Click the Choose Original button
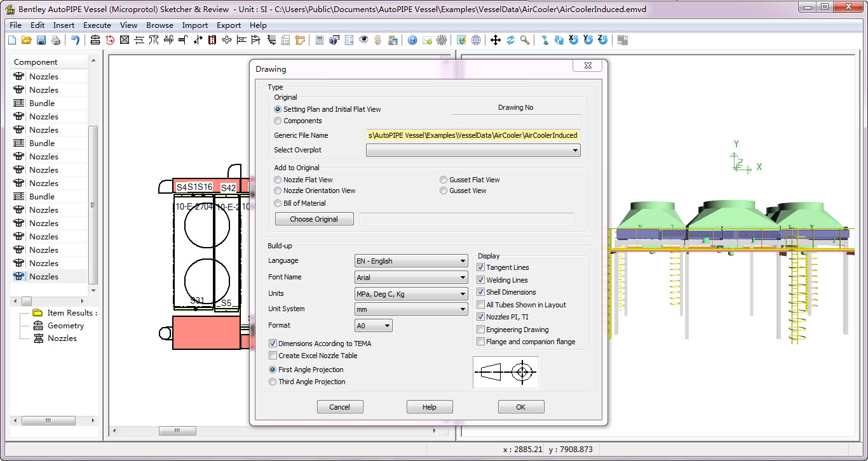The height and width of the screenshot is (461, 868). (315, 219)
